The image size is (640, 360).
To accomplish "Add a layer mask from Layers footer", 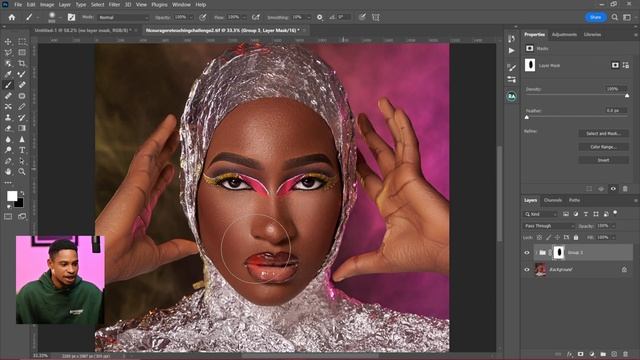I will (580, 354).
